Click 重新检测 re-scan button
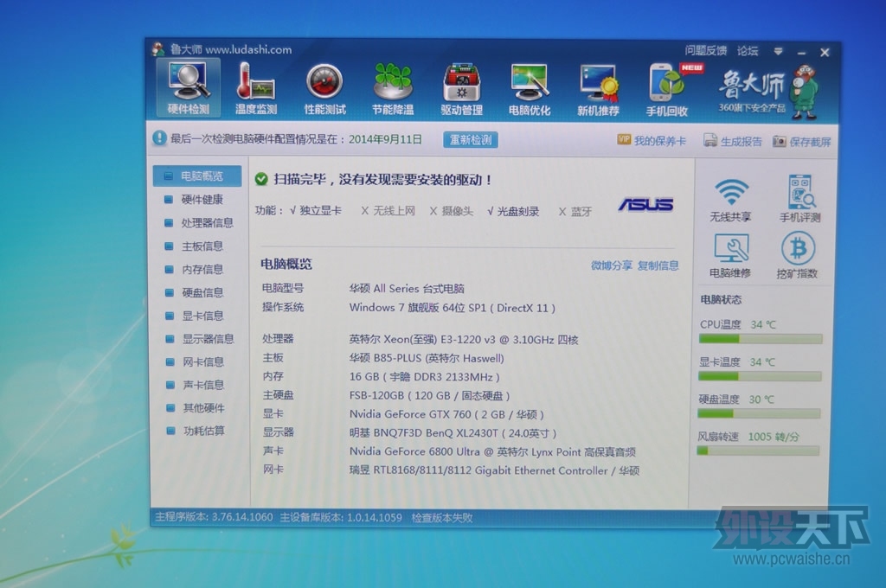 coord(470,139)
